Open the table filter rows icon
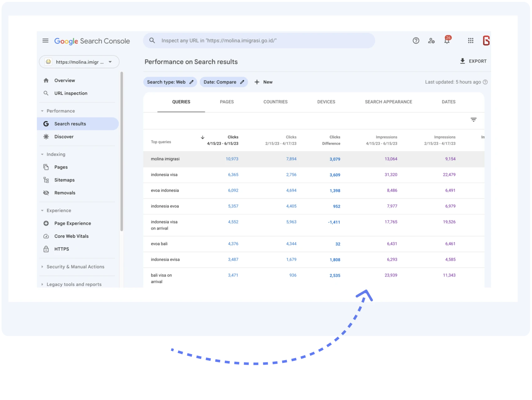 click(x=474, y=120)
